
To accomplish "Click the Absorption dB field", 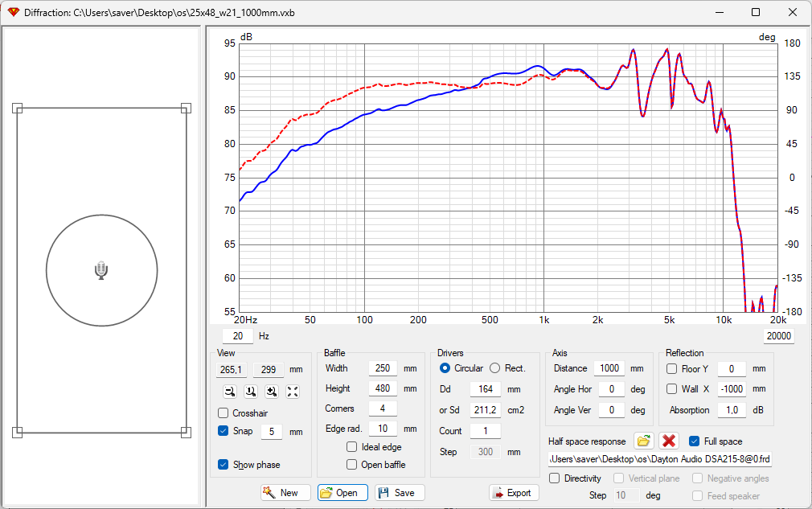I will (x=732, y=410).
